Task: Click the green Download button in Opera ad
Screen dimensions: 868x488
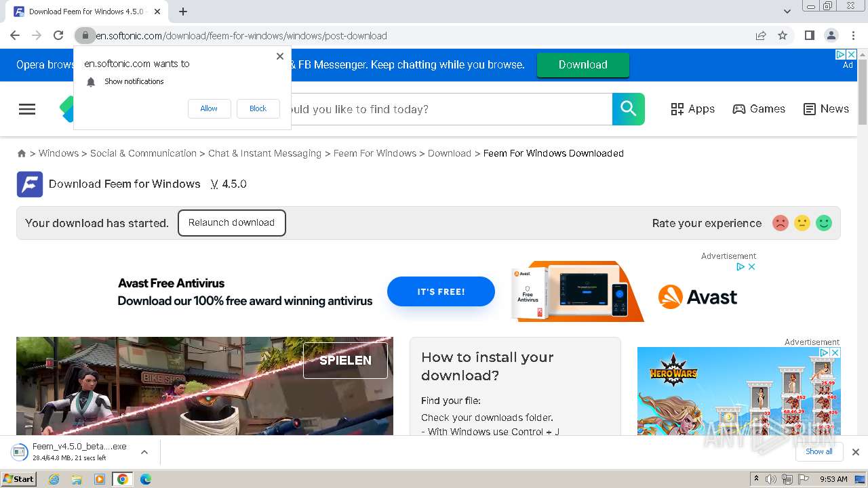Action: coord(583,64)
